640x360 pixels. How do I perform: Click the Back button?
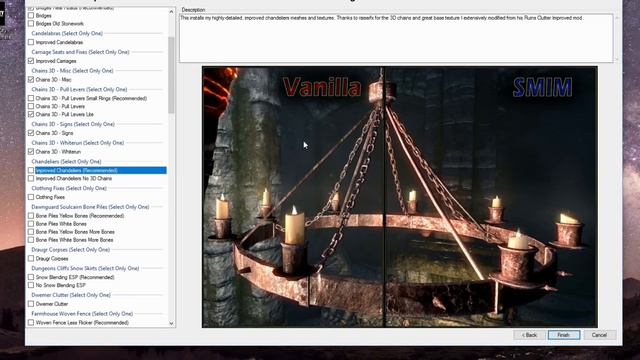tap(529, 335)
